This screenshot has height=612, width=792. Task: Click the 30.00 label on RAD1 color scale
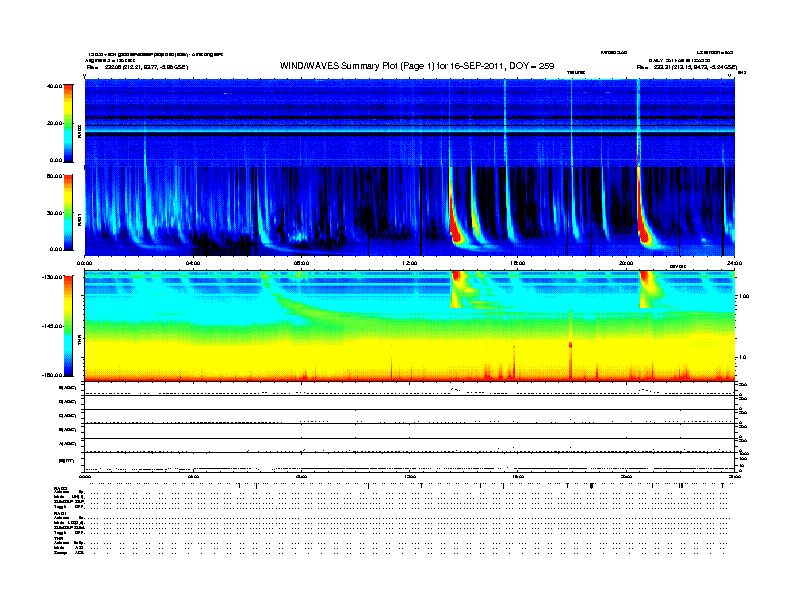(x=54, y=213)
